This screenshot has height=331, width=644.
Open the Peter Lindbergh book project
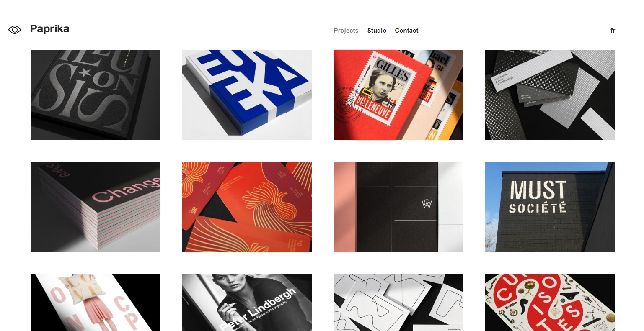pyautogui.click(x=247, y=303)
